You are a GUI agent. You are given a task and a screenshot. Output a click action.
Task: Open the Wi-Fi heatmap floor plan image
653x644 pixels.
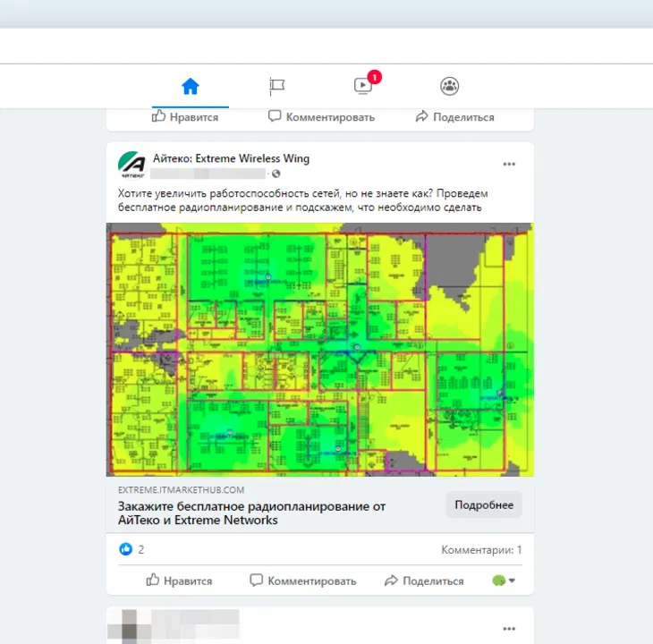pos(319,349)
